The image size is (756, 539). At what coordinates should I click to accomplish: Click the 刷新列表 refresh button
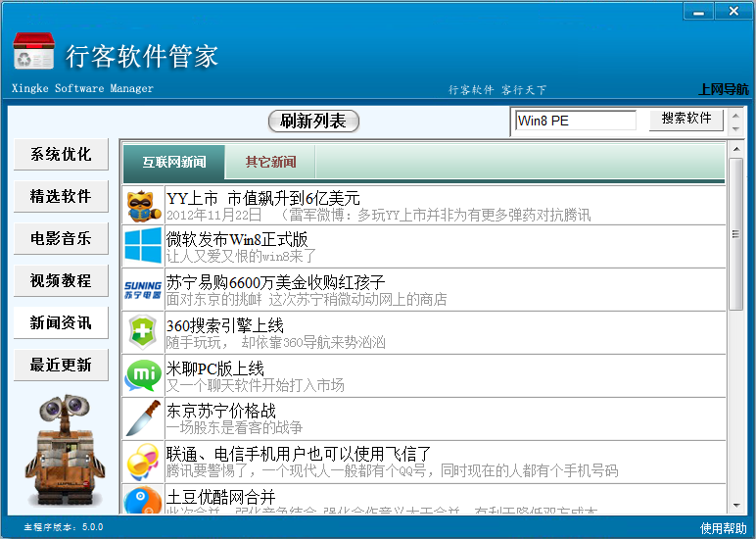(313, 121)
